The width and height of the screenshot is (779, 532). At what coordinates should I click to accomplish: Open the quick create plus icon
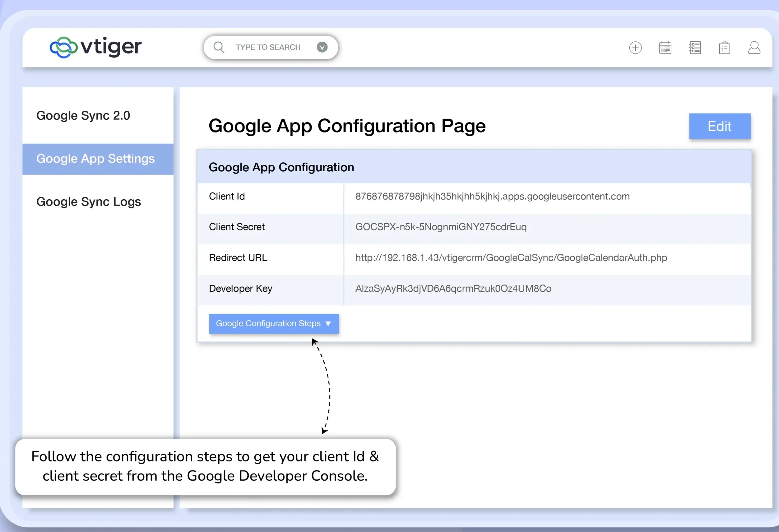[635, 47]
